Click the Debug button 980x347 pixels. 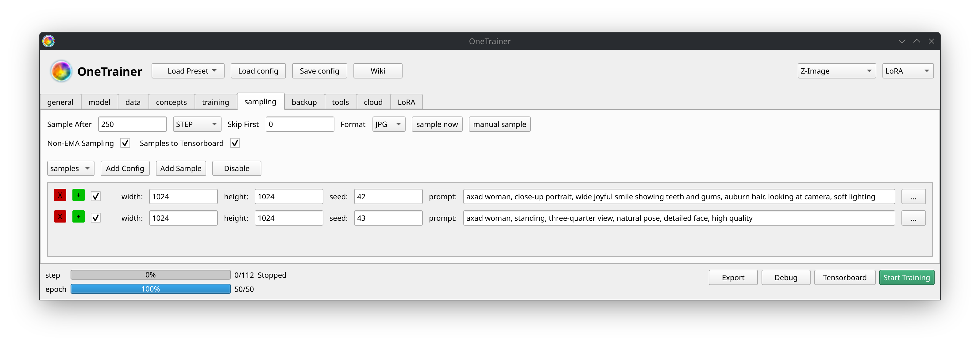click(x=786, y=278)
